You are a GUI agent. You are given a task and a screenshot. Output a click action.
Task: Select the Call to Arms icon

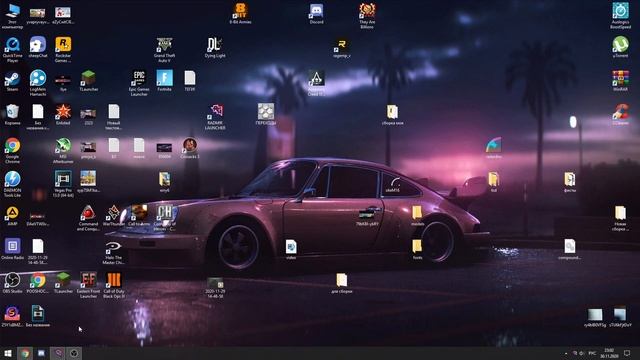[139, 216]
